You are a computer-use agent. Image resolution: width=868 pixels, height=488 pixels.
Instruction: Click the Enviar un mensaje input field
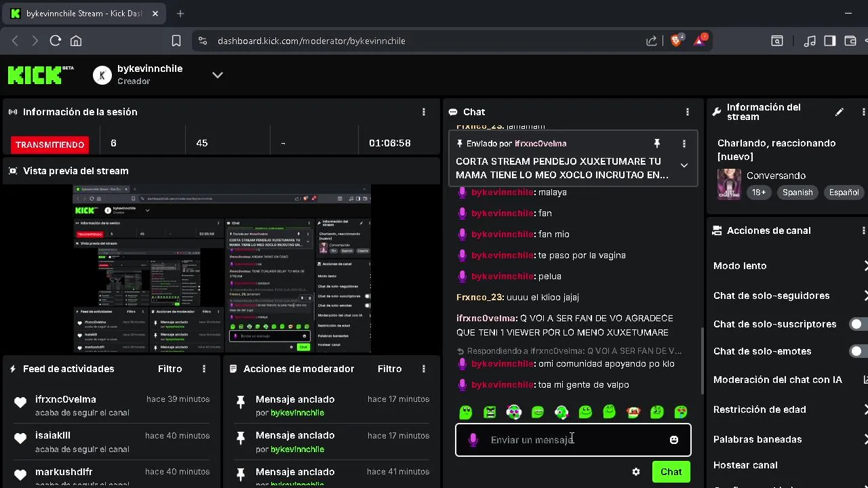click(574, 440)
